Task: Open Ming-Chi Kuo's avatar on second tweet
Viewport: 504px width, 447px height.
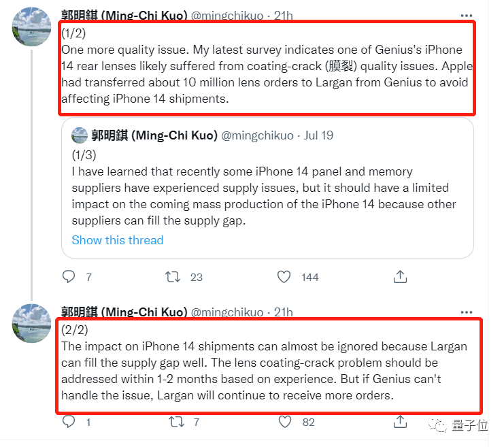Action: (31, 322)
